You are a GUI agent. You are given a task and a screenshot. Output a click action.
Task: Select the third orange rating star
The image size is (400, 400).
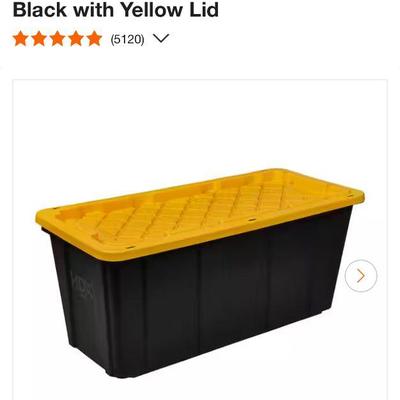57,39
